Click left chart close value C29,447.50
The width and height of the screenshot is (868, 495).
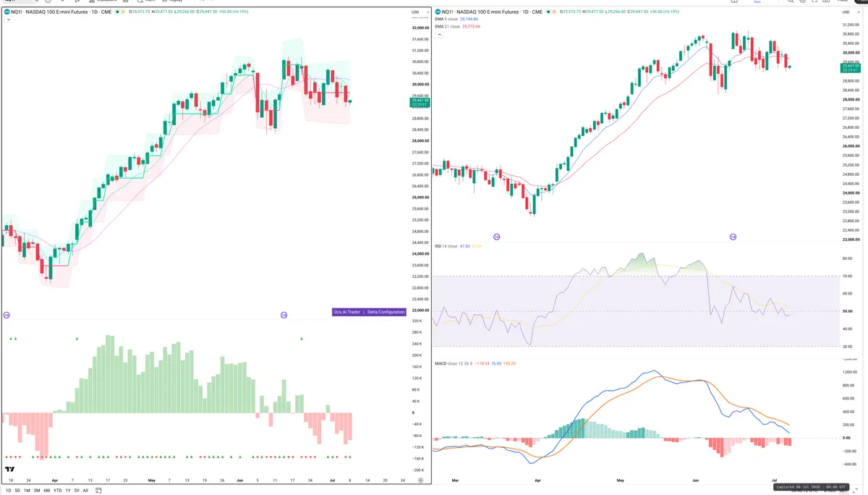(207, 12)
